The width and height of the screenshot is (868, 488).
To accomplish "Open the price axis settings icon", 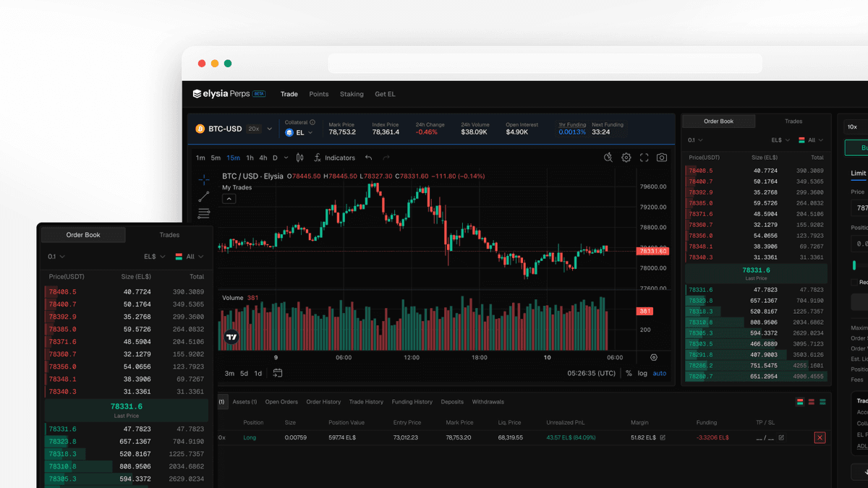I will pyautogui.click(x=654, y=357).
